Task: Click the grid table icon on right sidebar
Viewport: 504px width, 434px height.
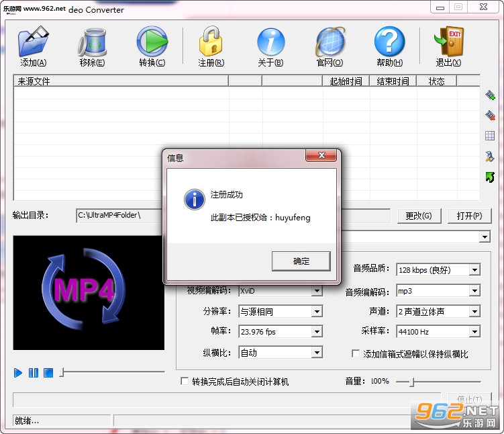Action: point(489,136)
